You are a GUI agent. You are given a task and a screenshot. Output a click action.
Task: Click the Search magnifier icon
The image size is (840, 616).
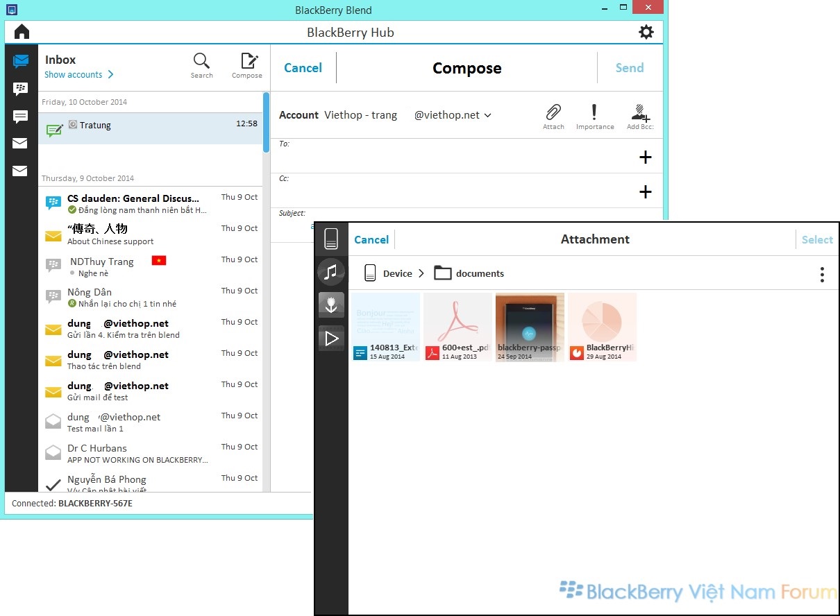201,65
